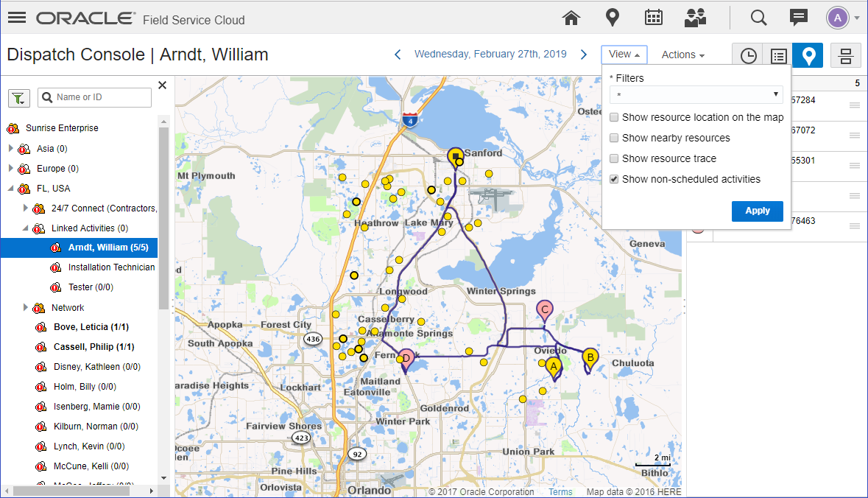Go to previous day arrow
868x498 pixels.
(x=398, y=55)
